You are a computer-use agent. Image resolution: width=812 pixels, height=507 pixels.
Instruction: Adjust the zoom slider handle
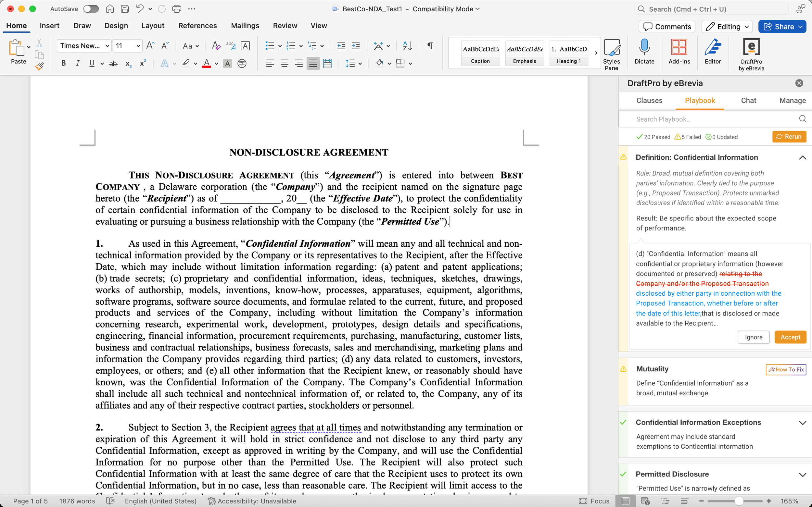pos(739,501)
